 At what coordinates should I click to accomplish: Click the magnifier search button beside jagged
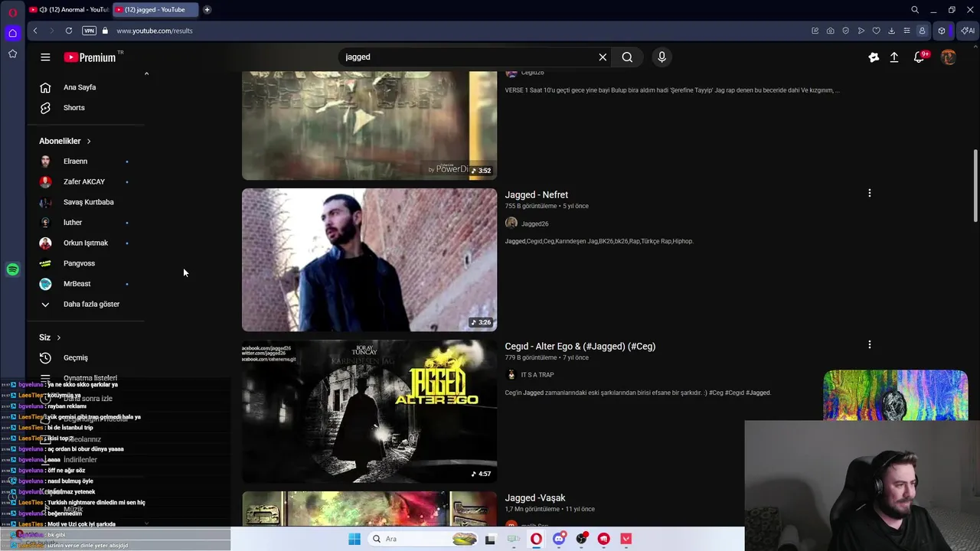click(627, 57)
